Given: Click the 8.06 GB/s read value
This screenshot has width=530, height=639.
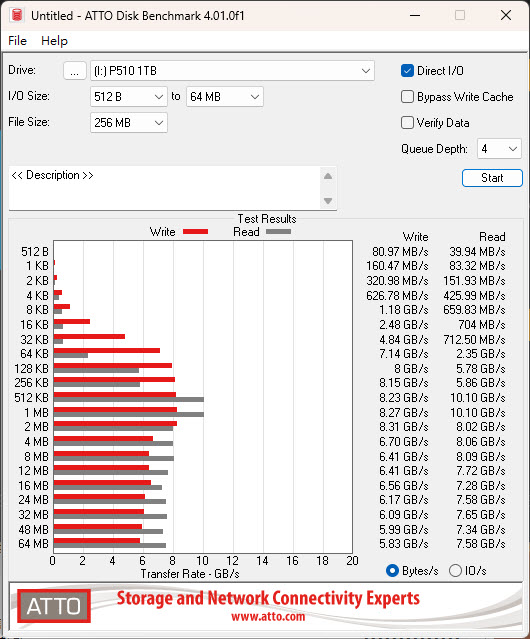Looking at the screenshot, I should (481, 442).
